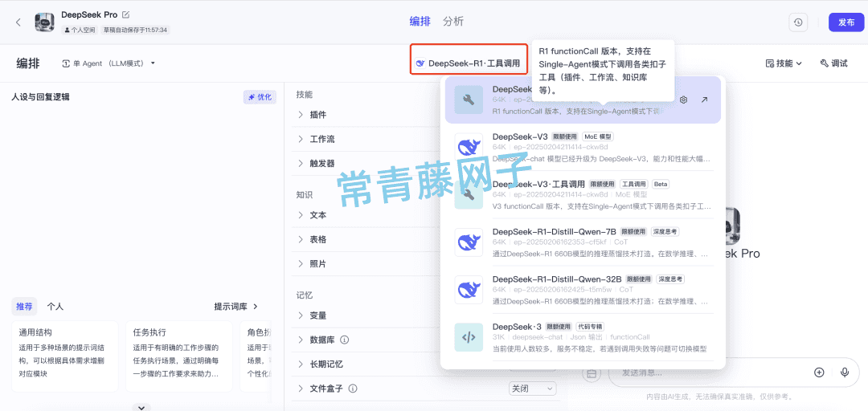
Task: Click the plus attachment icon in chat input
Action: pos(819,372)
